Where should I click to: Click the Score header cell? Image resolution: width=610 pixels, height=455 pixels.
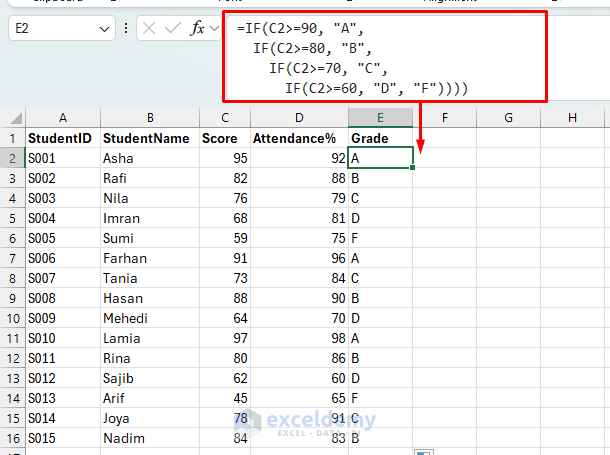(225, 138)
